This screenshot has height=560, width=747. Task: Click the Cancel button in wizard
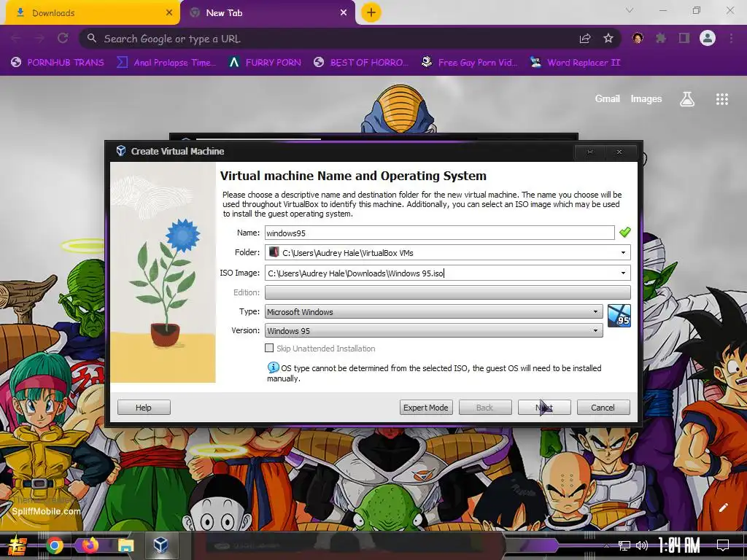(603, 408)
